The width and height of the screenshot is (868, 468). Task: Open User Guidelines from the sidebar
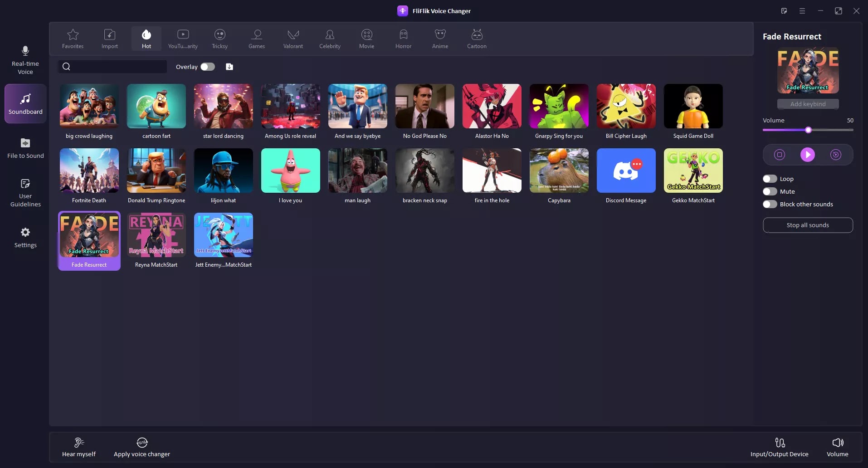25,192
